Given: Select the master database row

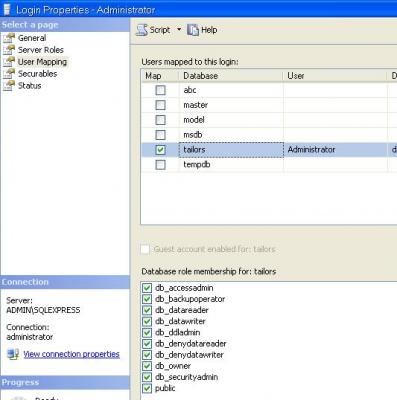Looking at the screenshot, I should 269,105.
